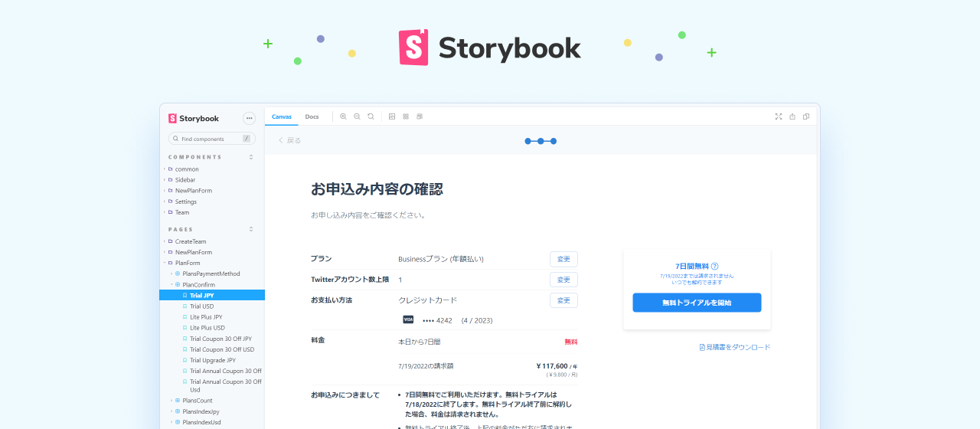Toggle the grid overlay icon
This screenshot has width=980, height=429.
pos(406,116)
